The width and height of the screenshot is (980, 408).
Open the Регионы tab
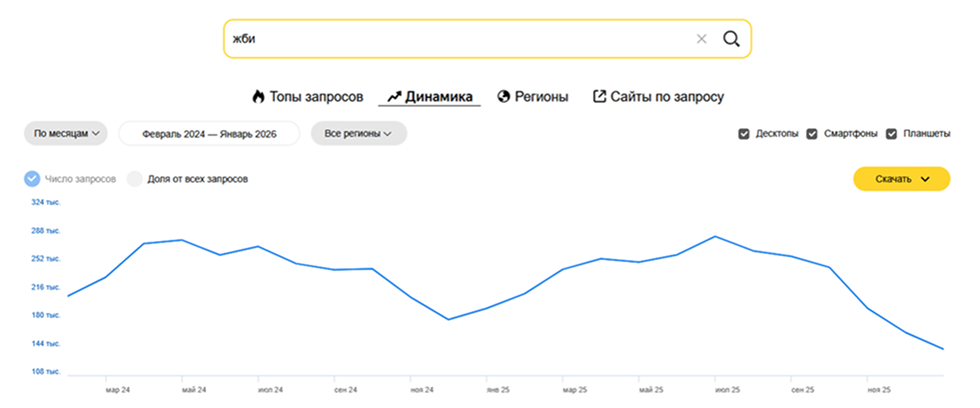[x=541, y=97]
